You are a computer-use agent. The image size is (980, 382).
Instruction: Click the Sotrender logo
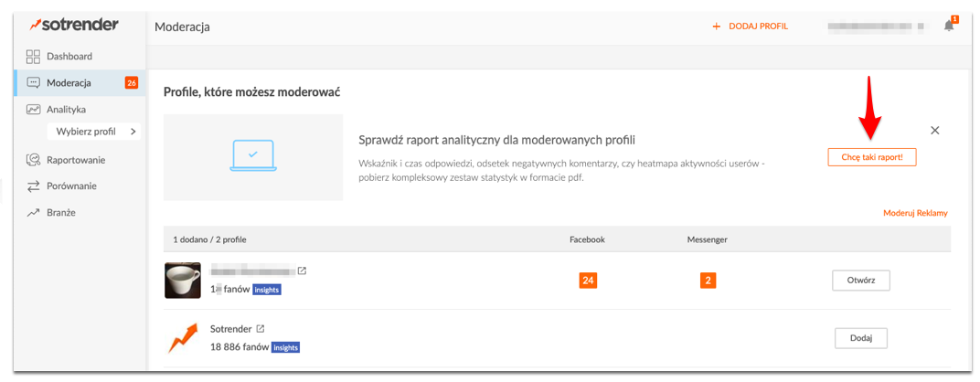pos(74,25)
